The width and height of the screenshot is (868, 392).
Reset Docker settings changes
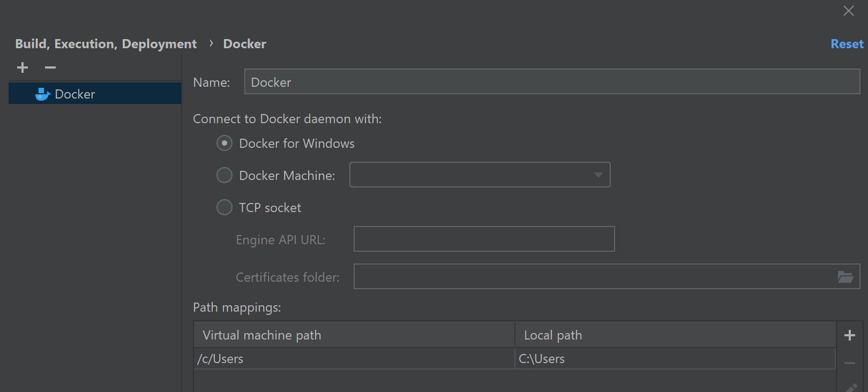(847, 44)
